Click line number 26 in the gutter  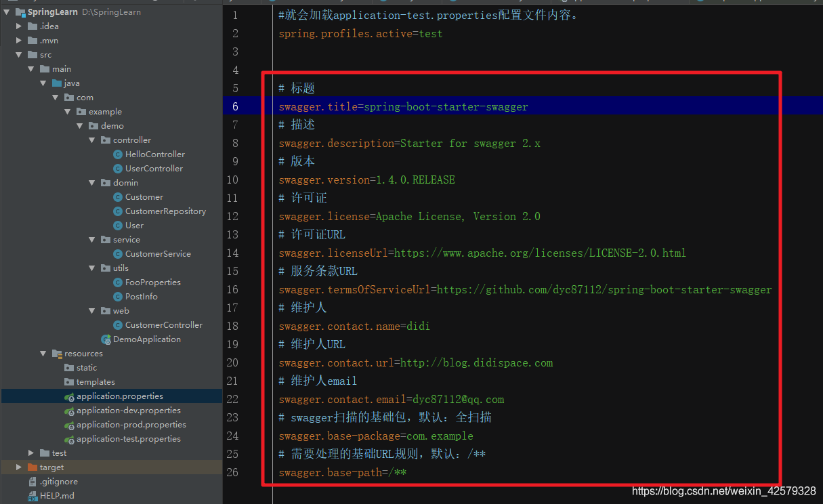tap(232, 472)
